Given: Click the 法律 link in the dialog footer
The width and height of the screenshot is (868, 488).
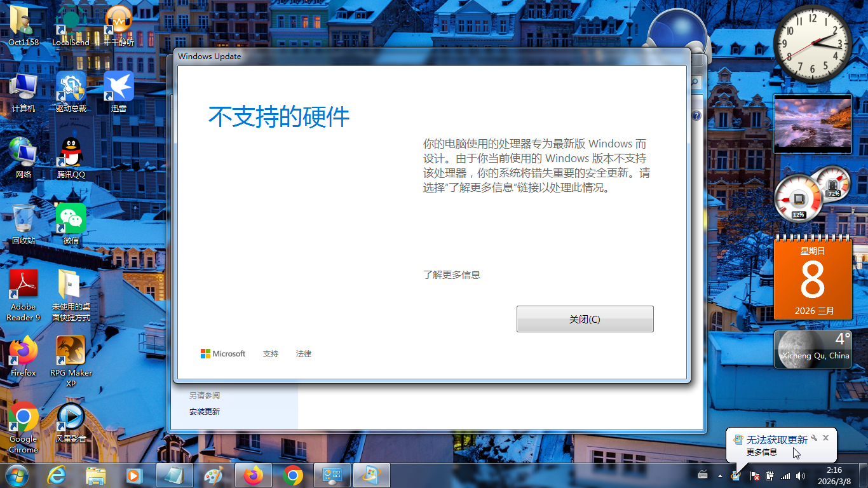Looking at the screenshot, I should [304, 354].
